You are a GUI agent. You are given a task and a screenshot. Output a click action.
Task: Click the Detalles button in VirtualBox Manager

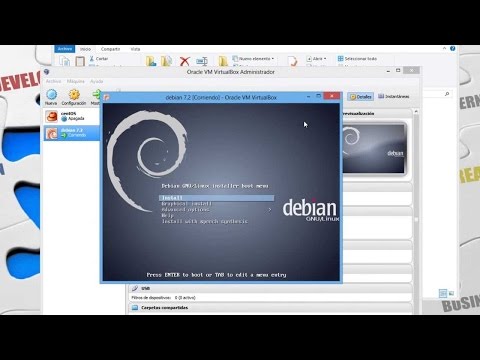click(x=360, y=97)
